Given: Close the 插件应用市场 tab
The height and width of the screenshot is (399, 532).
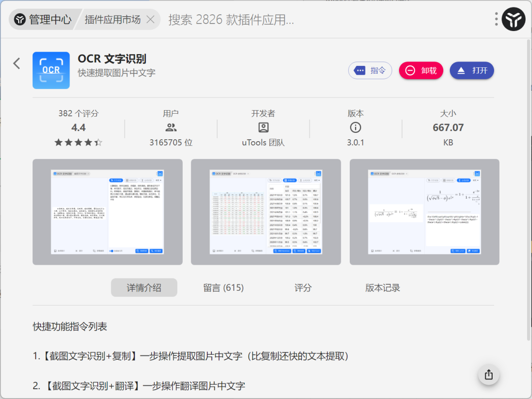Looking at the screenshot, I should pyautogui.click(x=150, y=19).
